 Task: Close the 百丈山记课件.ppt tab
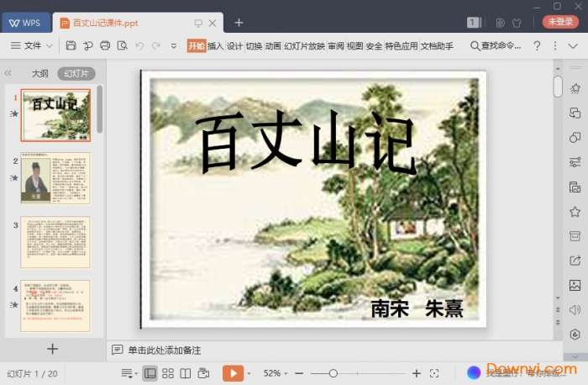(213, 24)
